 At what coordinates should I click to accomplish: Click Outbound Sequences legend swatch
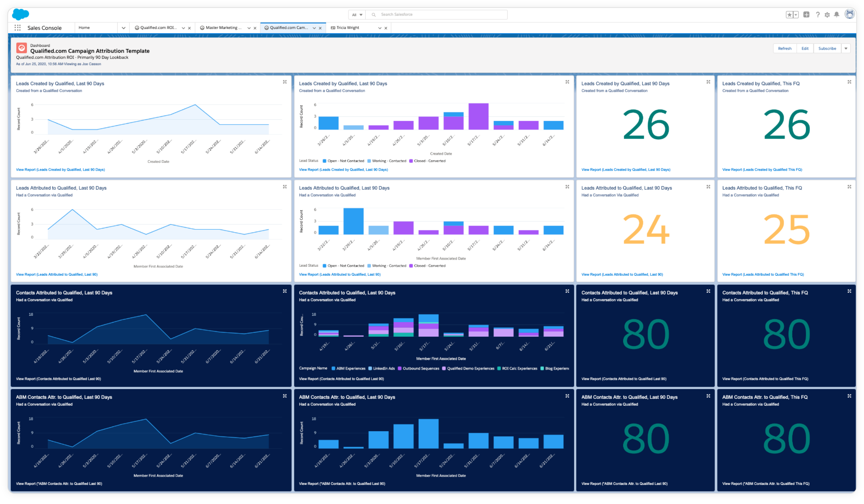pyautogui.click(x=400, y=368)
